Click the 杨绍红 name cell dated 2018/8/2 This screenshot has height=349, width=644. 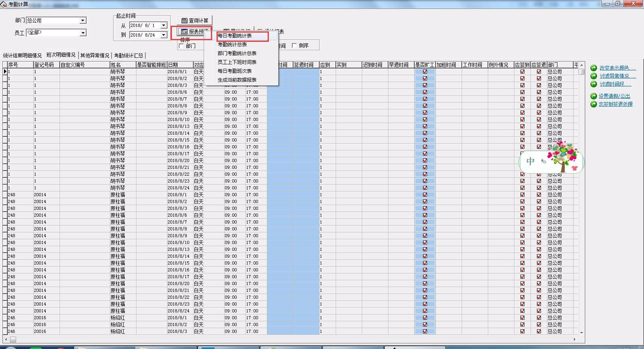pyautogui.click(x=123, y=324)
